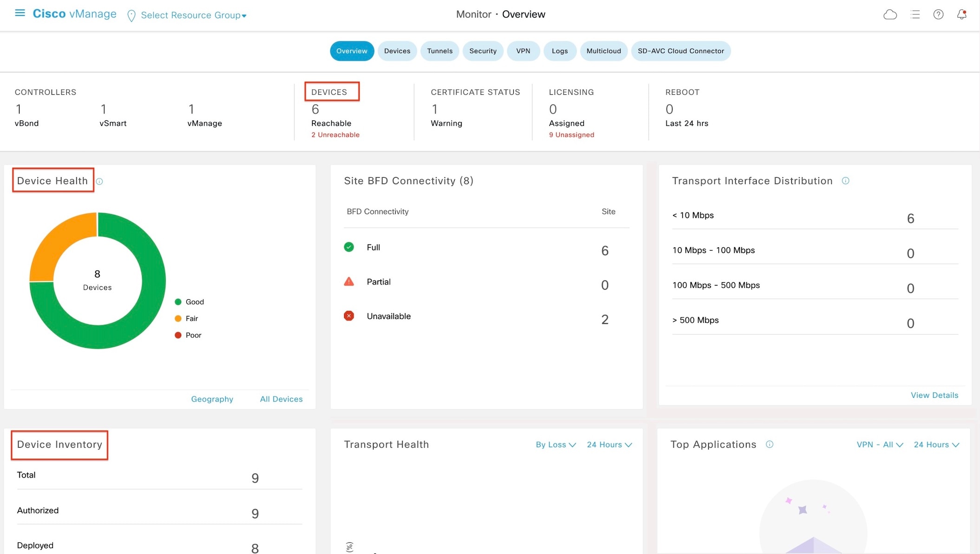
Task: Open Transport Health 24 Hours dropdown
Action: click(609, 445)
